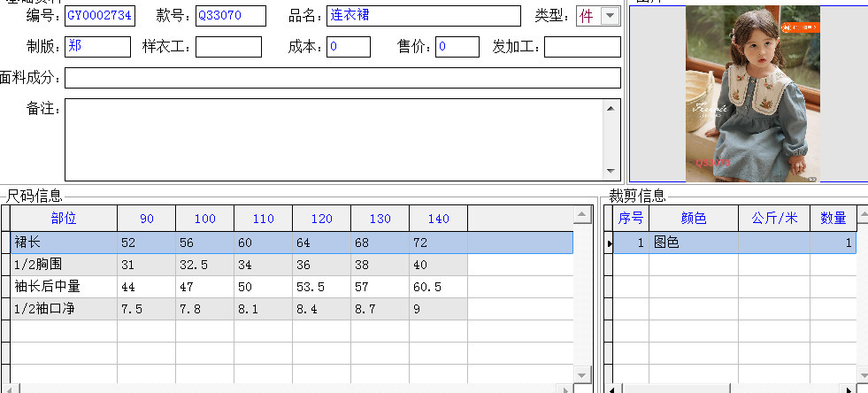Click the dress product photo thumbnail
This screenshot has width=868, height=393.
pos(752,94)
